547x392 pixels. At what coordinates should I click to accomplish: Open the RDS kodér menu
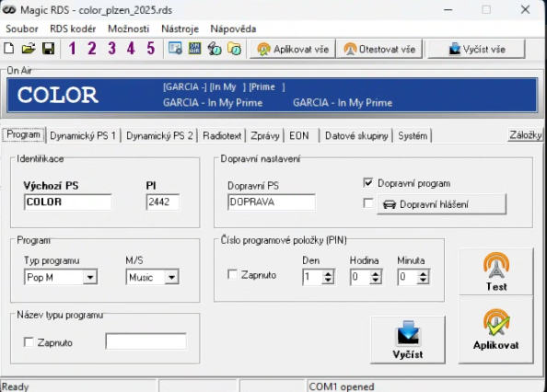tap(73, 29)
